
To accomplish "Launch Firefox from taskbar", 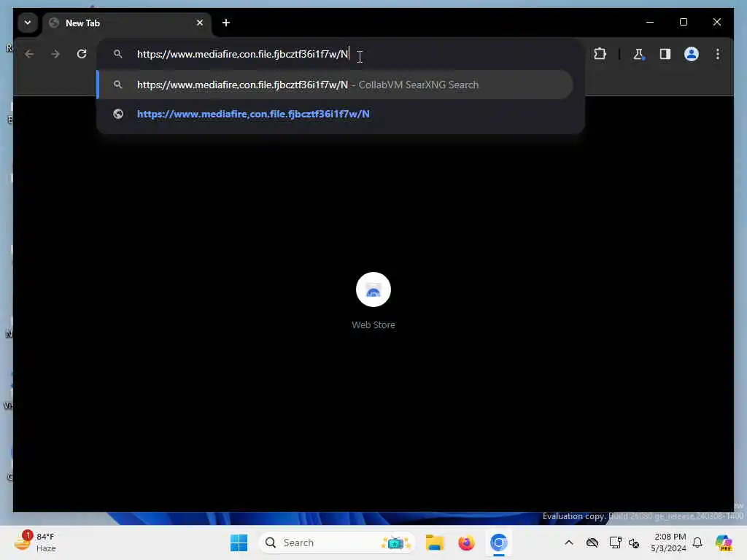I will click(466, 542).
